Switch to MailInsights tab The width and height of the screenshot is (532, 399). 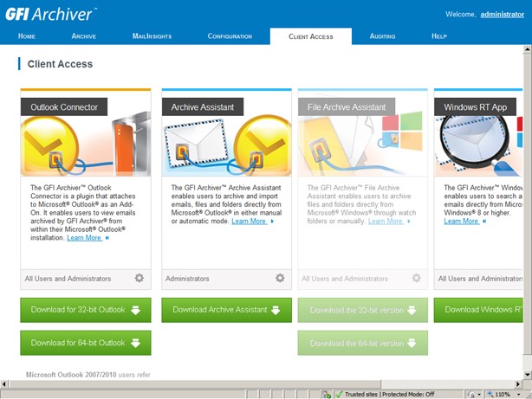click(x=152, y=36)
